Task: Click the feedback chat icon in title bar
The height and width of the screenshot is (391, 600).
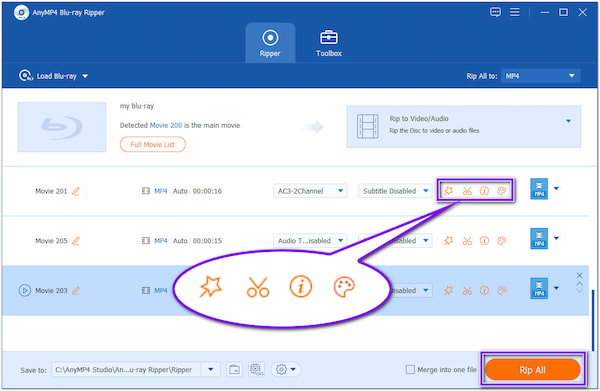Action: tap(495, 12)
